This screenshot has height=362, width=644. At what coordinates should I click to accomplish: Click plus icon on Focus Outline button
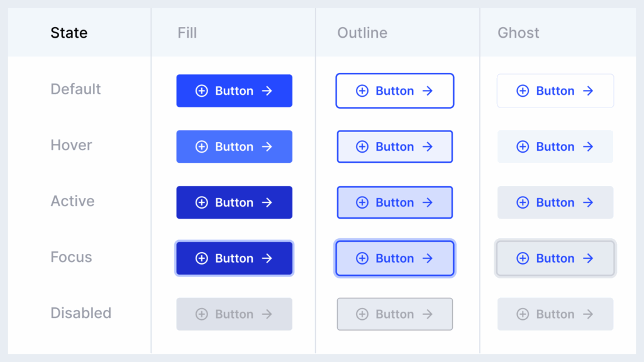pos(362,258)
